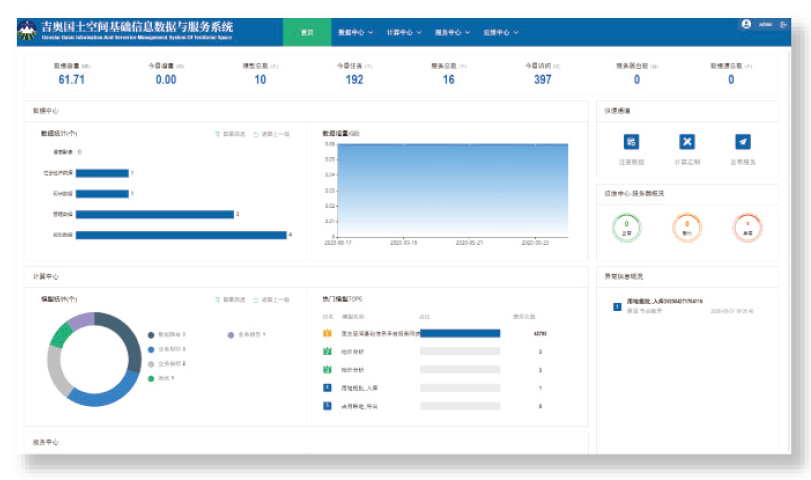The height and width of the screenshot is (480, 811).
Task: Open the 监控中心 navigation menu
Action: click(x=501, y=33)
